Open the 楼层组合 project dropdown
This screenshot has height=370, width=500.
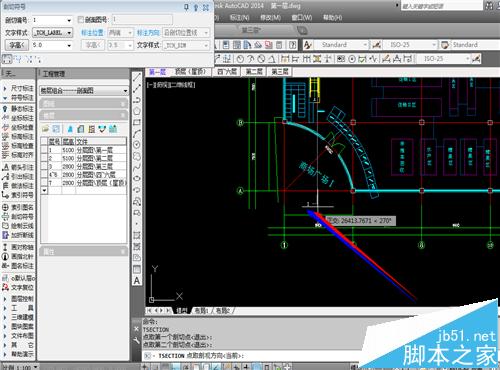coord(84,90)
